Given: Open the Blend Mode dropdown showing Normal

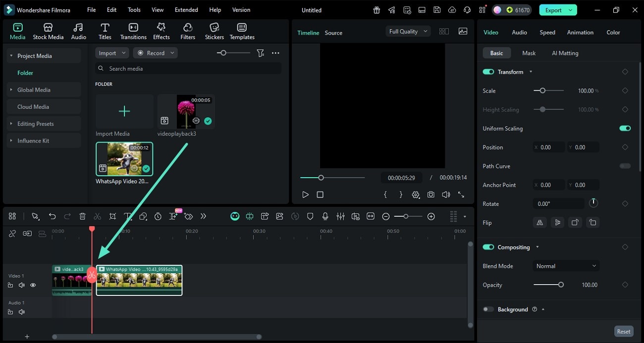Looking at the screenshot, I should pos(566,266).
